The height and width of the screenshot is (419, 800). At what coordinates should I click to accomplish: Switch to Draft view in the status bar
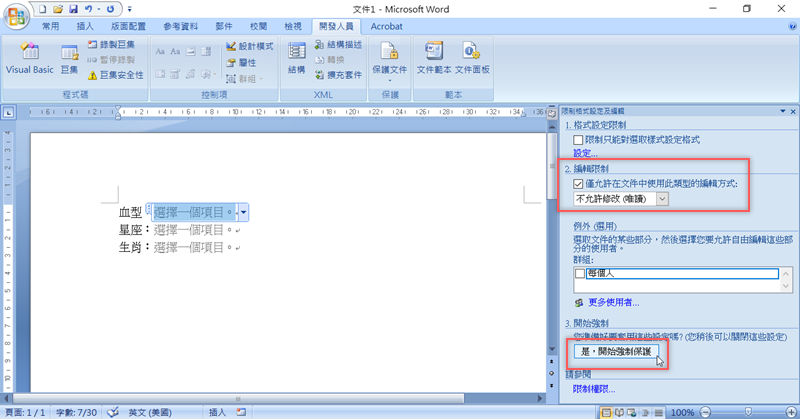coord(659,412)
